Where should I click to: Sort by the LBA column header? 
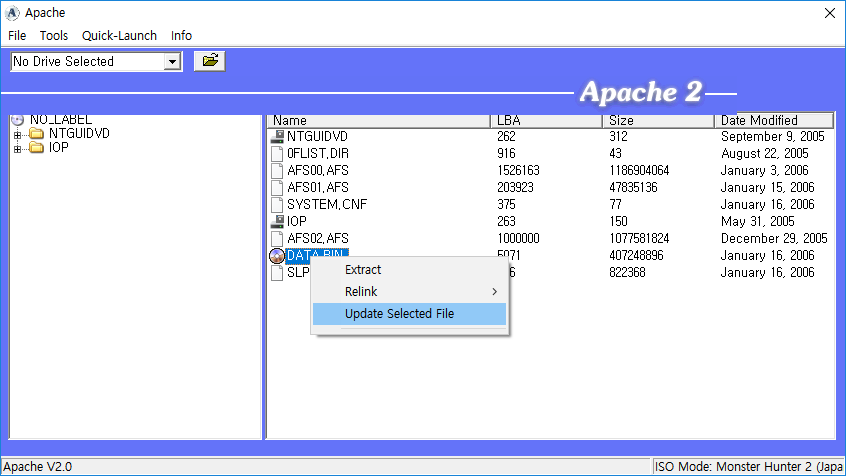546,120
